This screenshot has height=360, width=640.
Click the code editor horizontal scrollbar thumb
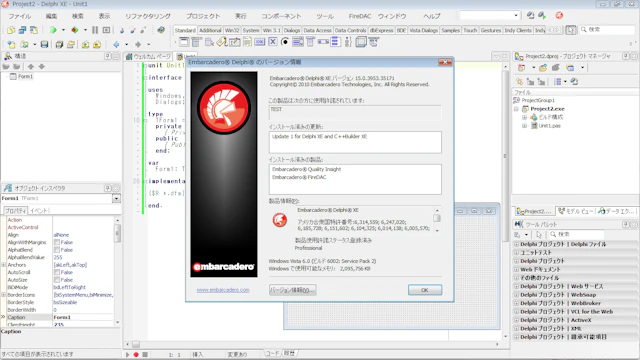[x=136, y=344]
